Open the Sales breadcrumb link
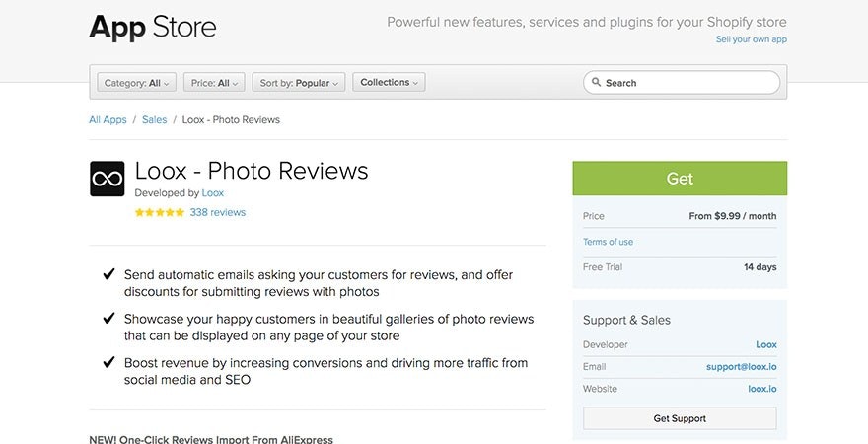The width and height of the screenshot is (868, 444). click(154, 119)
